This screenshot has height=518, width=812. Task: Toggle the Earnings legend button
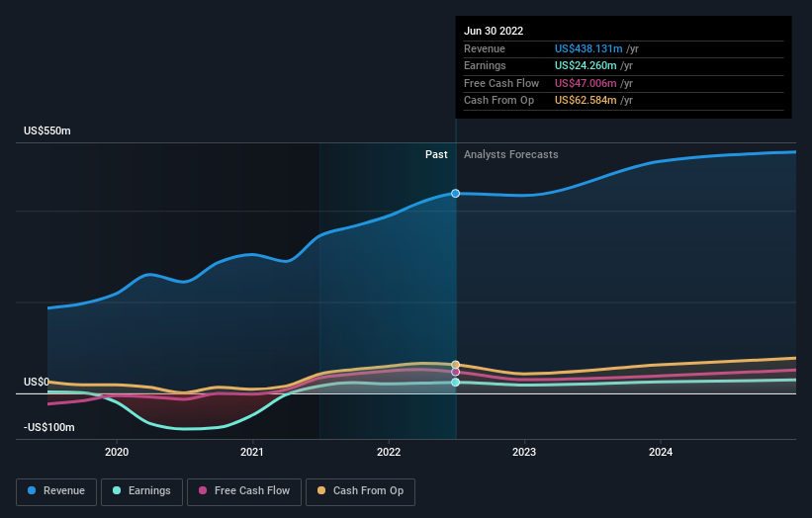(141, 491)
